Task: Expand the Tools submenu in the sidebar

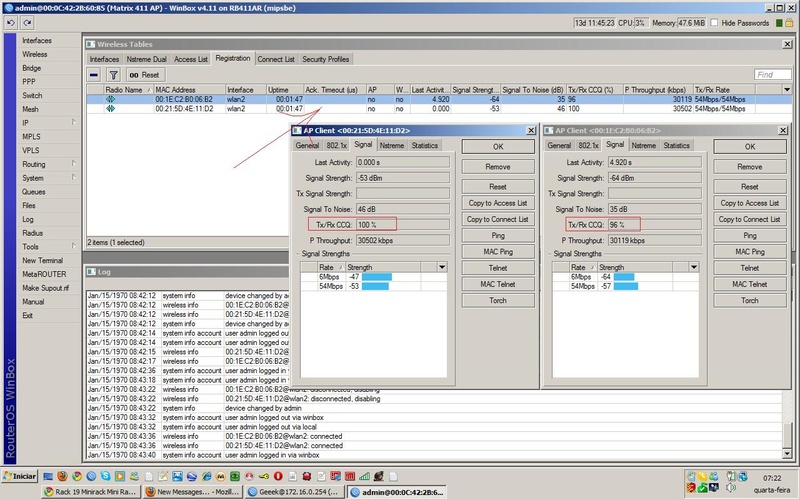Action: (x=73, y=246)
